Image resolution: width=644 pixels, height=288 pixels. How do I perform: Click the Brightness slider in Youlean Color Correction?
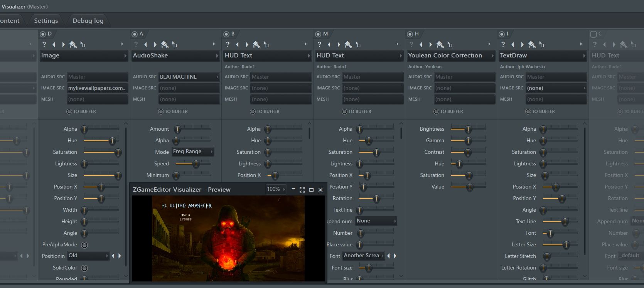point(468,129)
